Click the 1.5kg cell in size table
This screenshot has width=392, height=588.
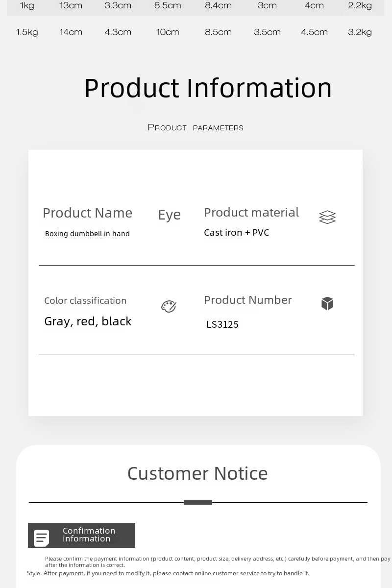click(27, 32)
